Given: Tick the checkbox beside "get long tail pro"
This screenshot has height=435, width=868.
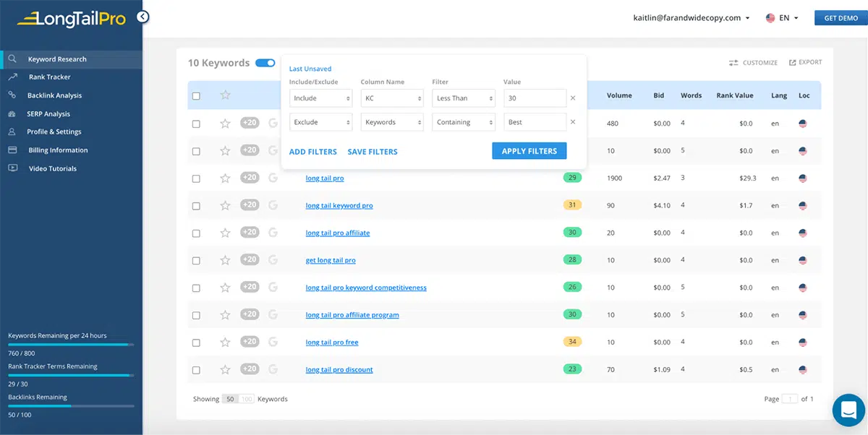Looking at the screenshot, I should pos(196,261).
